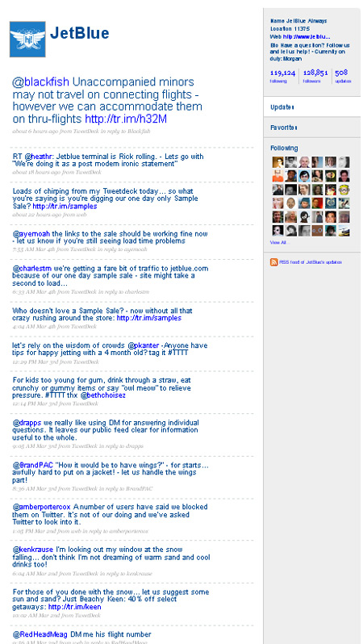Click the RSS feed of JetBlue's updates link

click(x=311, y=262)
